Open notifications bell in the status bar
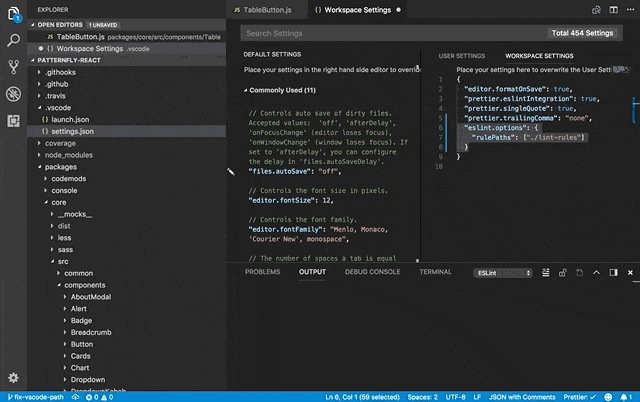 626,397
